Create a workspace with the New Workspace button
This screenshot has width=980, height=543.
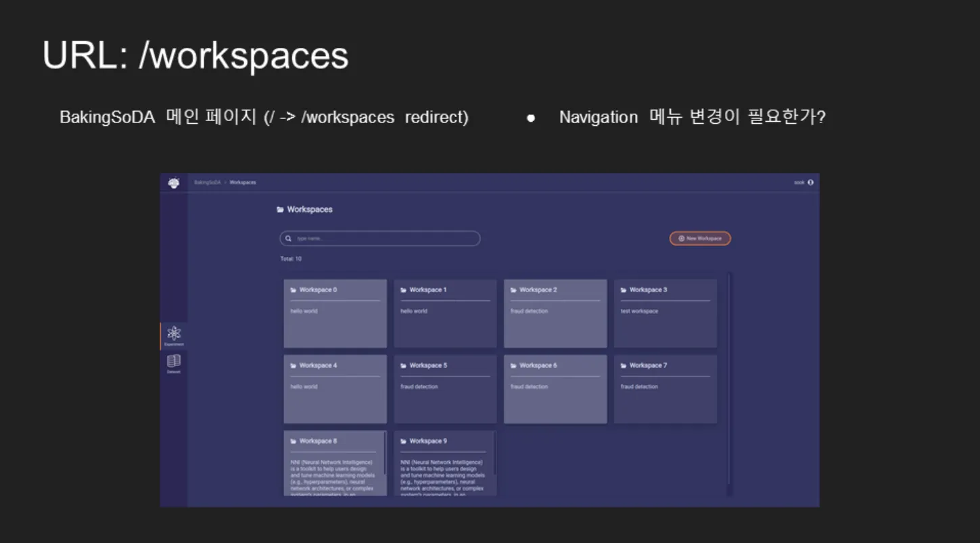click(x=700, y=239)
